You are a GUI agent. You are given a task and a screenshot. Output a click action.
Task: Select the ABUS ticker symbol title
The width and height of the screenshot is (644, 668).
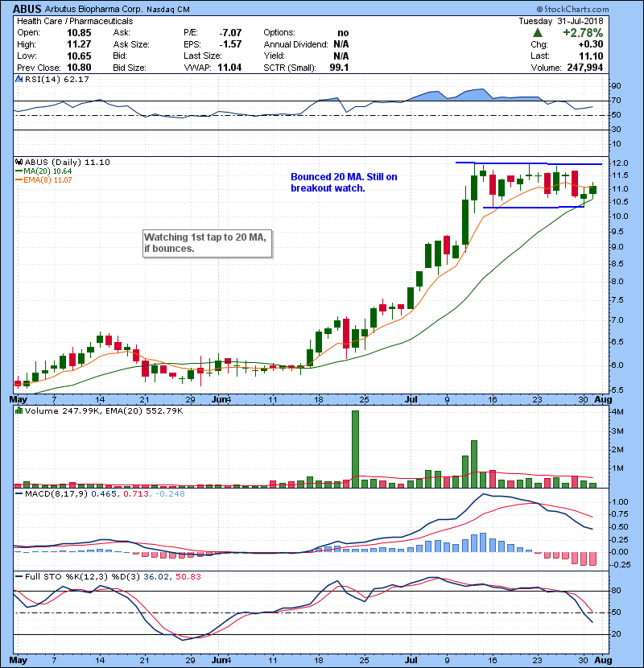pyautogui.click(x=27, y=9)
